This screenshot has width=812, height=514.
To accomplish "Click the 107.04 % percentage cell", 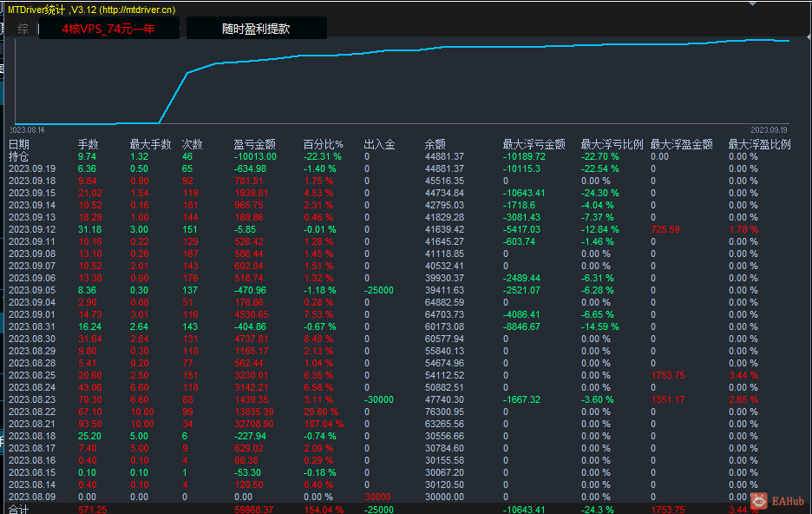I will pos(323,425).
